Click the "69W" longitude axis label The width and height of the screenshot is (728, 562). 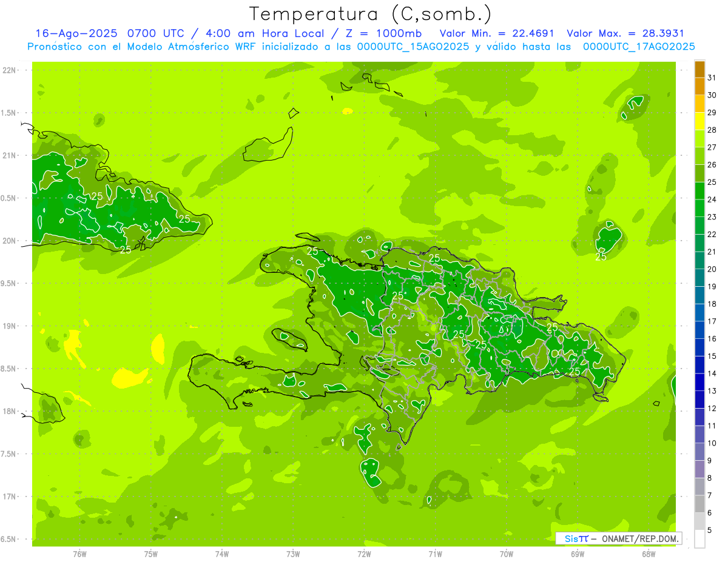pyautogui.click(x=578, y=554)
